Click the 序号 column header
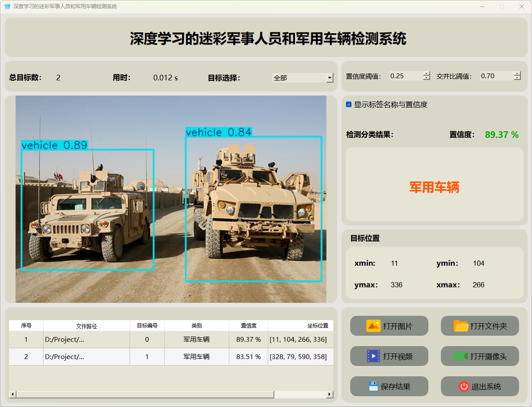 click(x=26, y=326)
